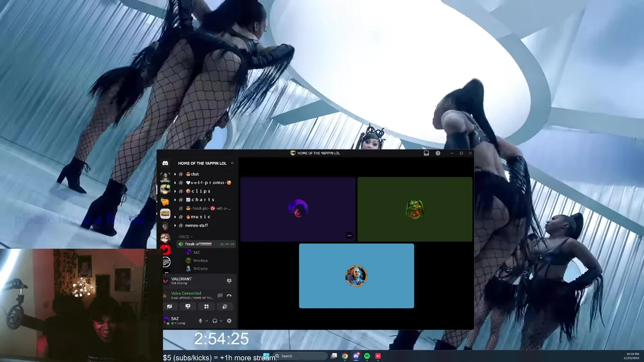Viewport: 644px width, 362px height.
Task: Open the yellow logo server icon
Action: click(165, 213)
